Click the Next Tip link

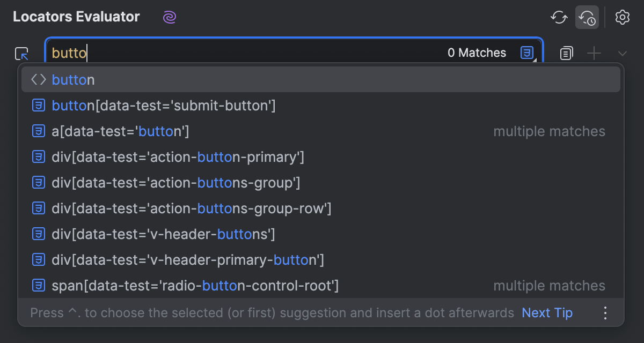tap(547, 312)
